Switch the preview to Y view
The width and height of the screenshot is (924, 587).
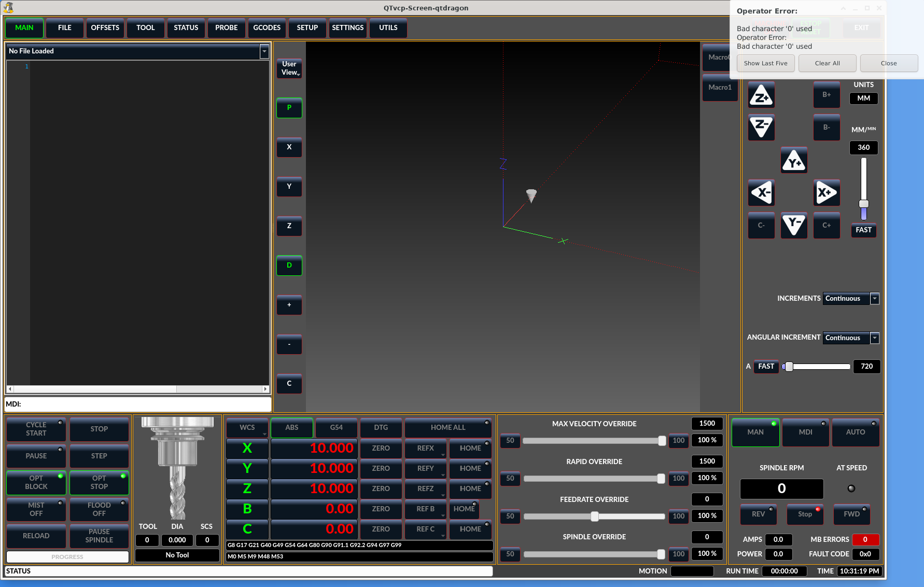click(x=289, y=187)
